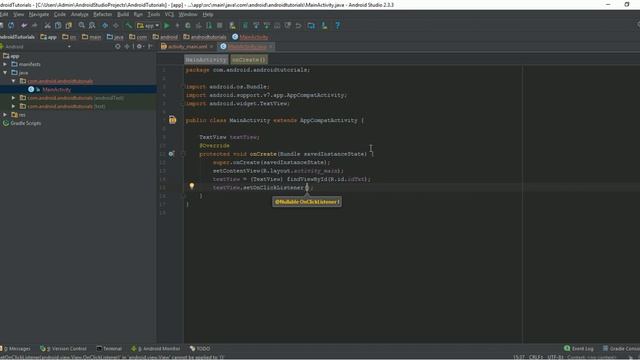Click the Debug app bug icon
640x360 pixels.
[188, 25]
